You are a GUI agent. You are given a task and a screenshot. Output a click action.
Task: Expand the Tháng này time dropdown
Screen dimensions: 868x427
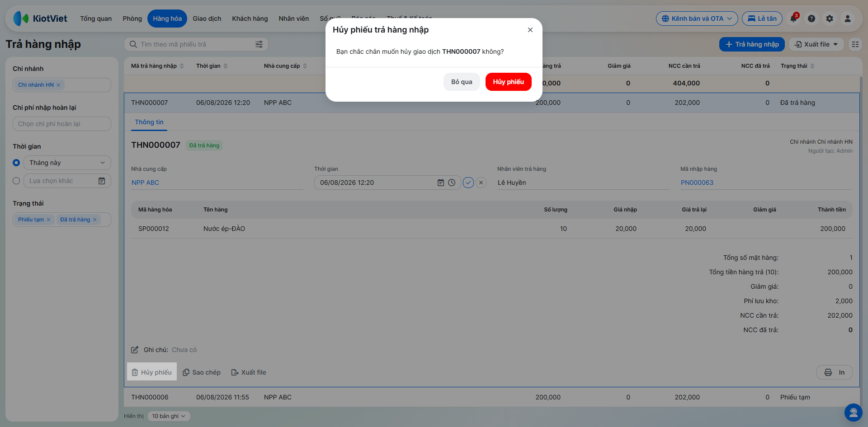coord(67,163)
